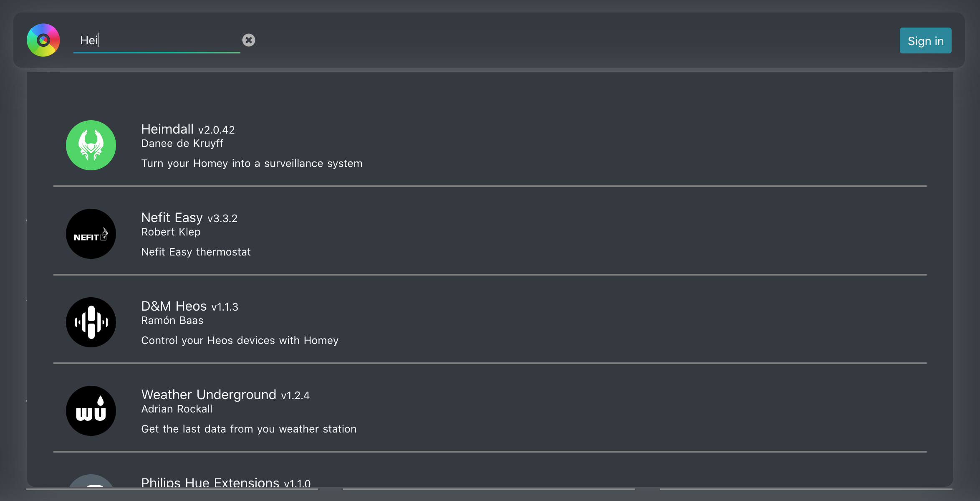This screenshot has height=501, width=980.
Task: Open the D&M Heos v1.1.3 title
Action: point(189,306)
